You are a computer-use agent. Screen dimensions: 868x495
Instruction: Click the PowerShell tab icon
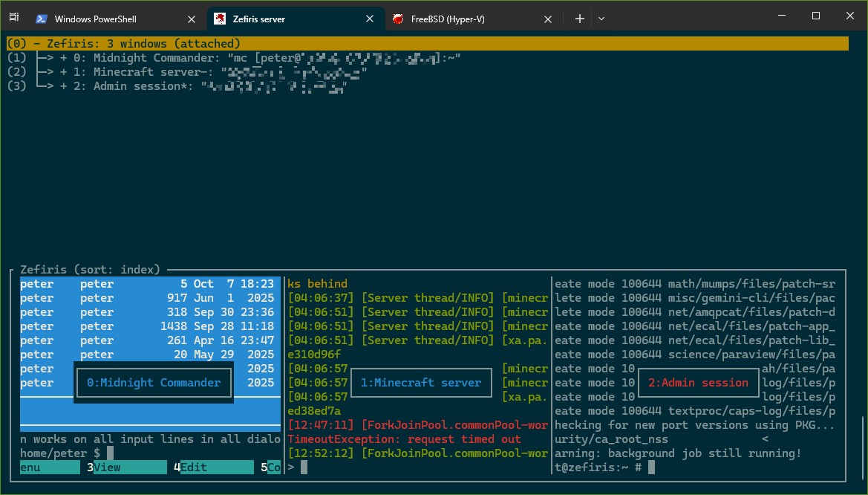[42, 19]
